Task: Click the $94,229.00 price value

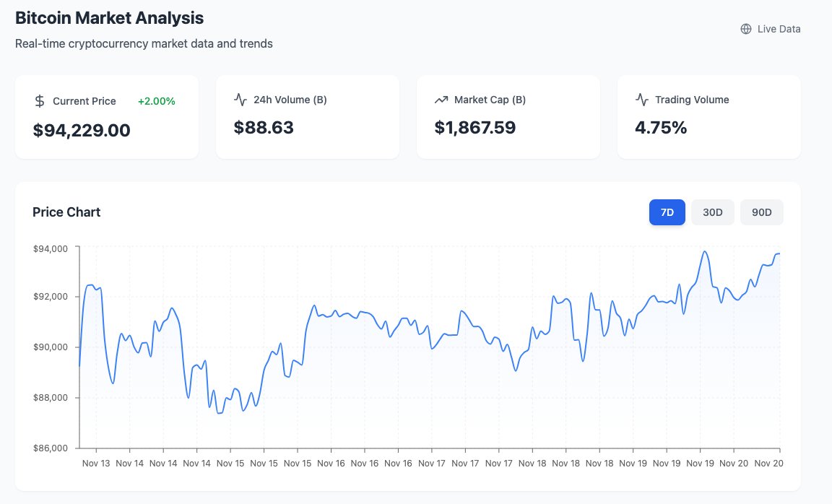Action: [81, 131]
